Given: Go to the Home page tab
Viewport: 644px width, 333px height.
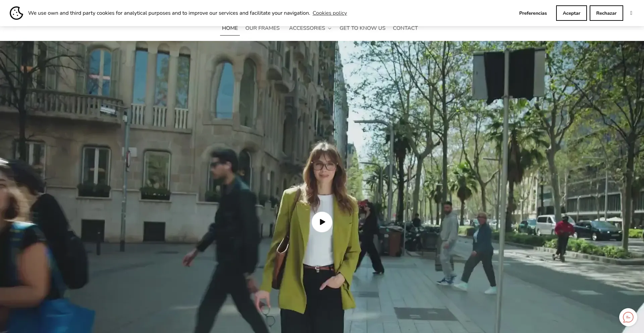Looking at the screenshot, I should (x=230, y=28).
